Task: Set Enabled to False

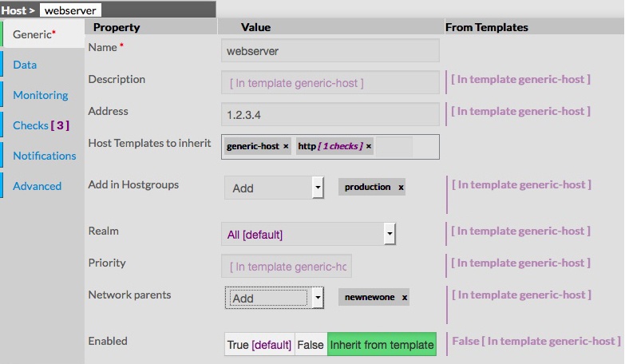Action: (311, 345)
